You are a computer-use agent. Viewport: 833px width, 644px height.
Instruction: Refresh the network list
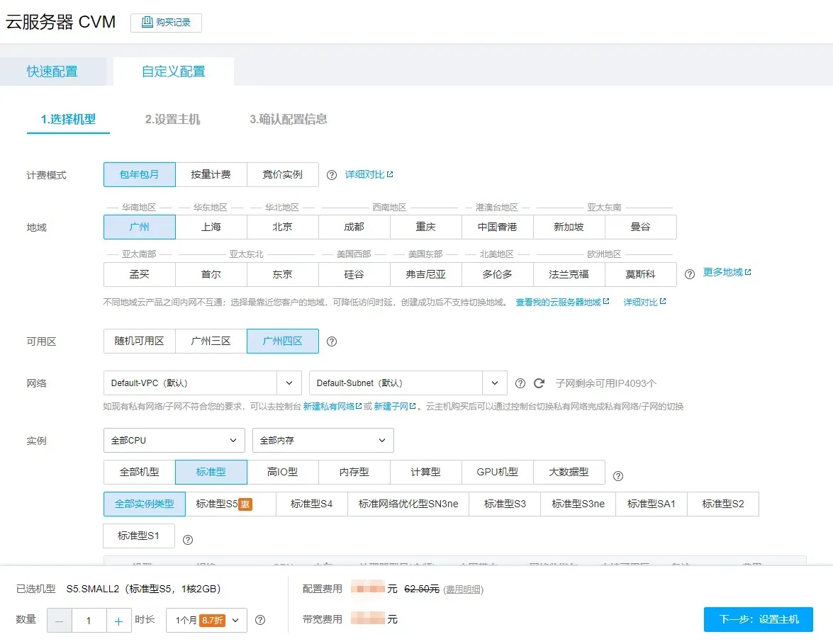(x=540, y=383)
